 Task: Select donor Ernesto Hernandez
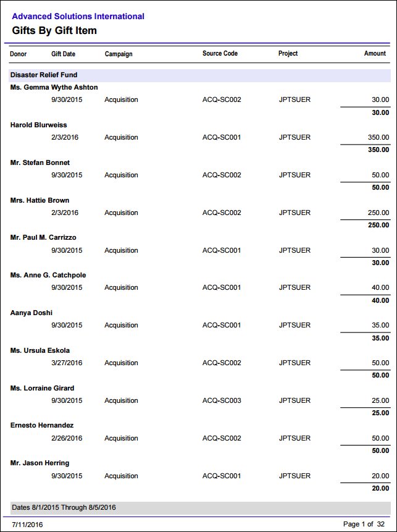[x=42, y=425]
